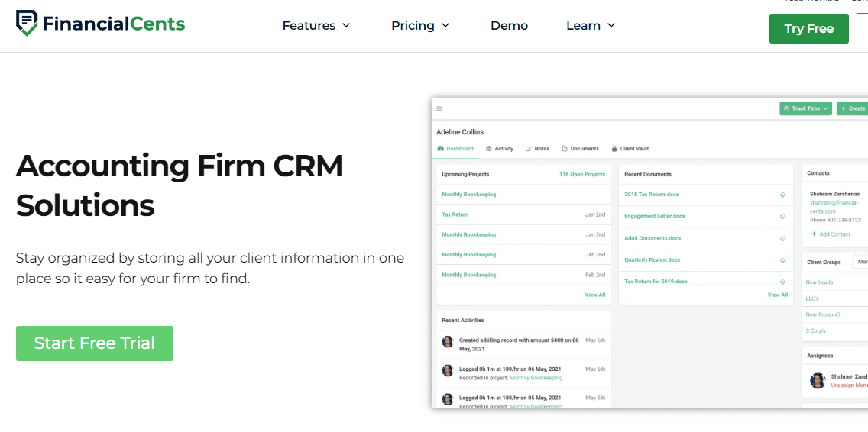
Task: Click View All under Recent Documents
Action: pos(778,295)
